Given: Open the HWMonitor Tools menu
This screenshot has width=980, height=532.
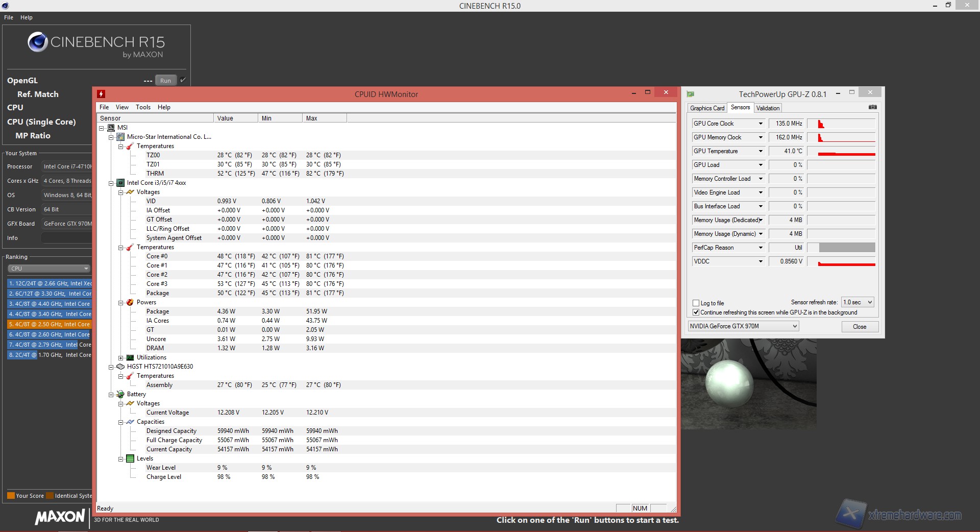Looking at the screenshot, I should point(143,107).
